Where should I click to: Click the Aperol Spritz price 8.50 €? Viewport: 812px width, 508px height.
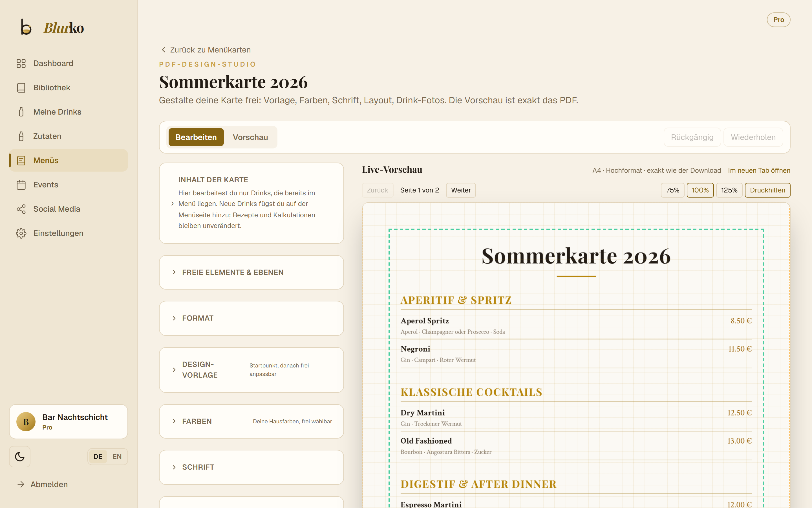tap(741, 321)
